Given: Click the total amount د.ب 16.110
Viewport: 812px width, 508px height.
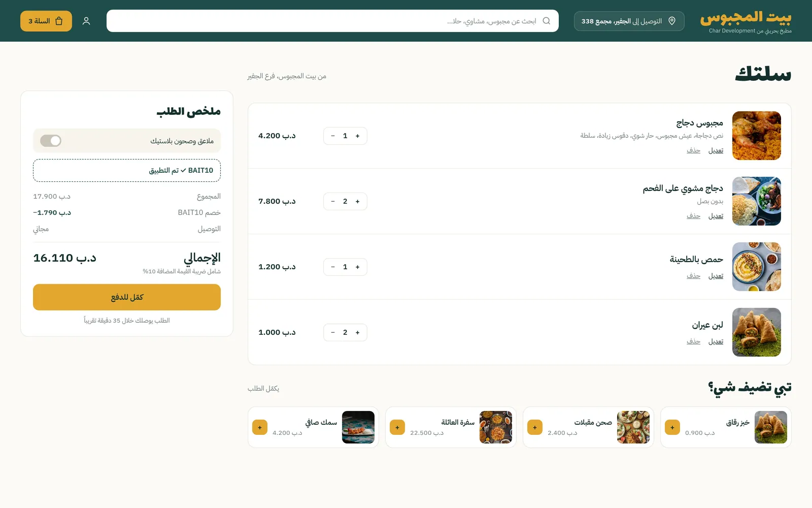Looking at the screenshot, I should (x=65, y=258).
